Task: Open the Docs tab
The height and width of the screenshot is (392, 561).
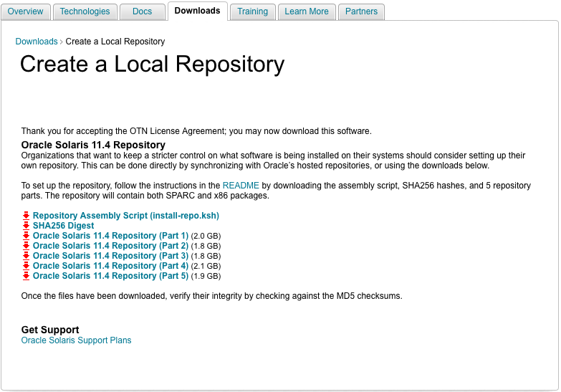Action: (143, 11)
